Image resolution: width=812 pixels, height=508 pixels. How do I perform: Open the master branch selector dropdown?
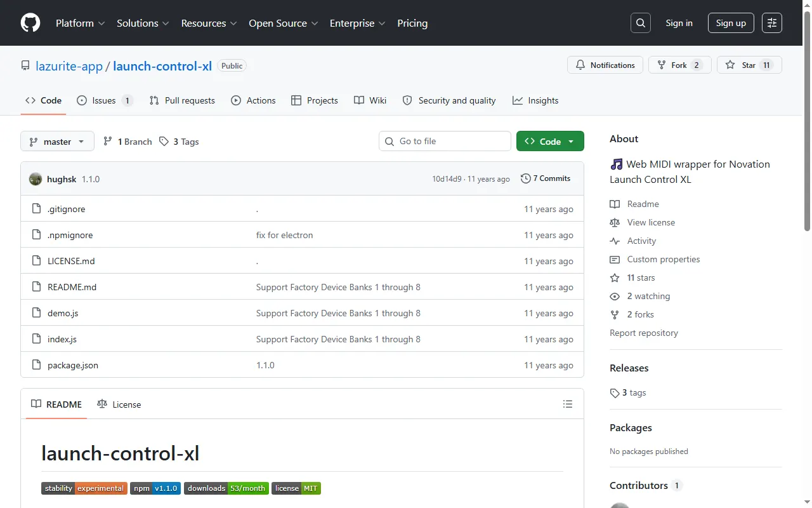[57, 141]
